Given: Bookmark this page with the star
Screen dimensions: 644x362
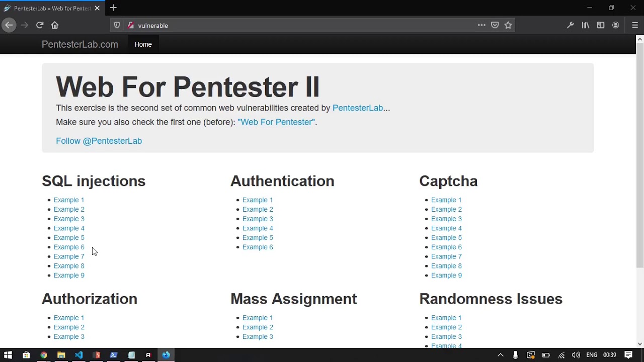Looking at the screenshot, I should point(508,25).
